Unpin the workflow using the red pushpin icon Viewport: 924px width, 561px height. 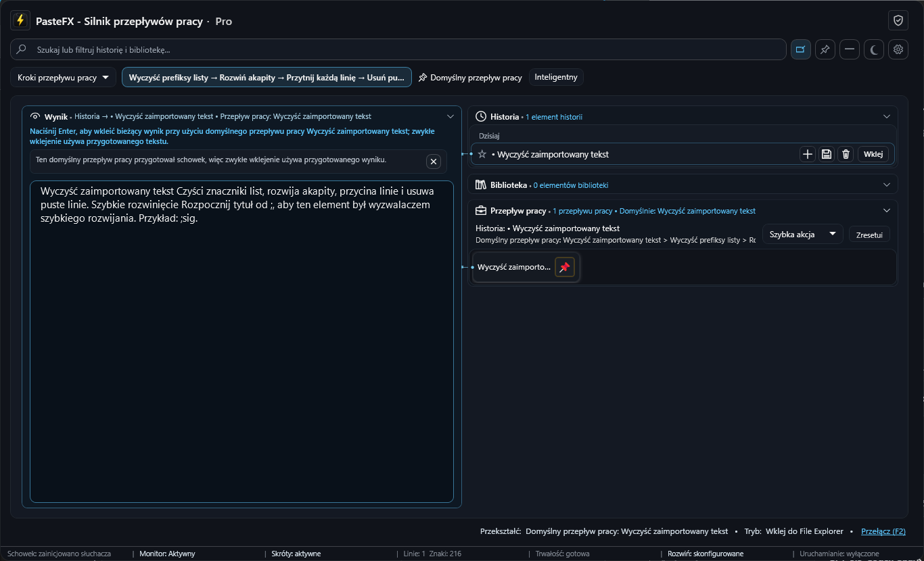pyautogui.click(x=565, y=267)
